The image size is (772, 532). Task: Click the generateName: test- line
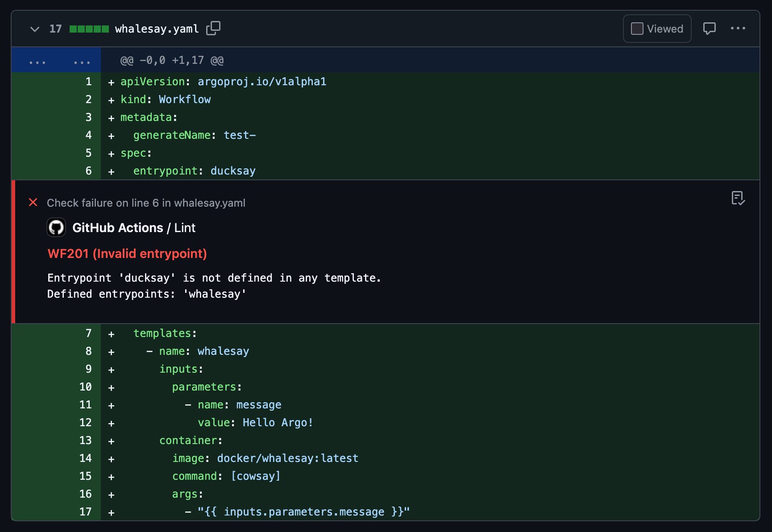(430, 135)
